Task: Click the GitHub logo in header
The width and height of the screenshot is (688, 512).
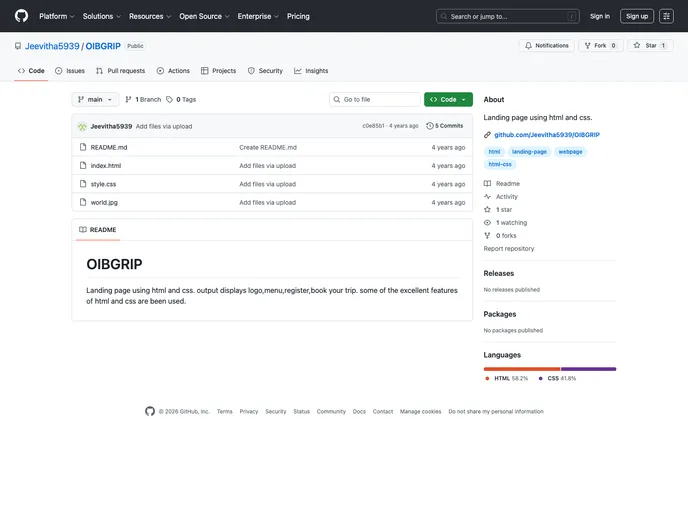Action: [21, 16]
